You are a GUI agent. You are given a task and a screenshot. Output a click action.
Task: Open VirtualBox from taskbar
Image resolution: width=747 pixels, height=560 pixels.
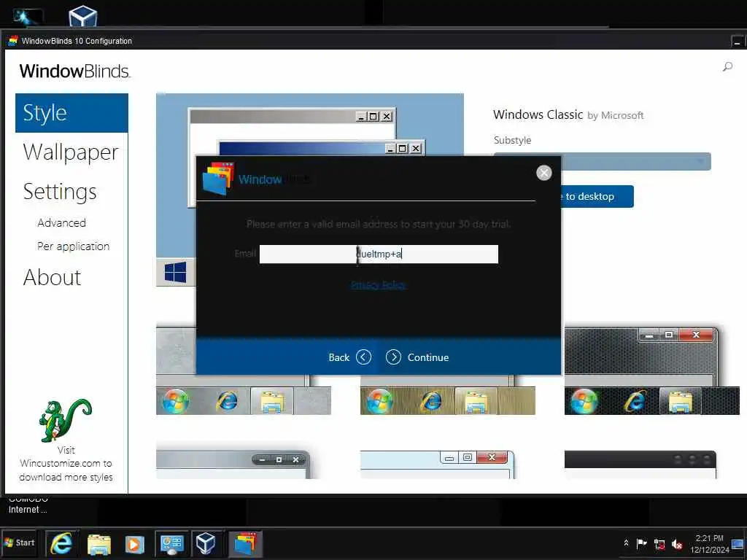206,543
